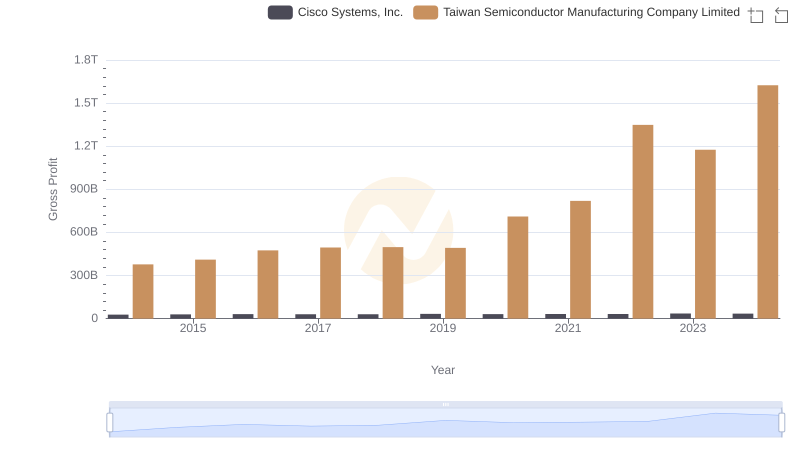The width and height of the screenshot is (800, 461).
Task: Click the 2021 Taiwan Semiconductor bar
Action: pos(580,260)
